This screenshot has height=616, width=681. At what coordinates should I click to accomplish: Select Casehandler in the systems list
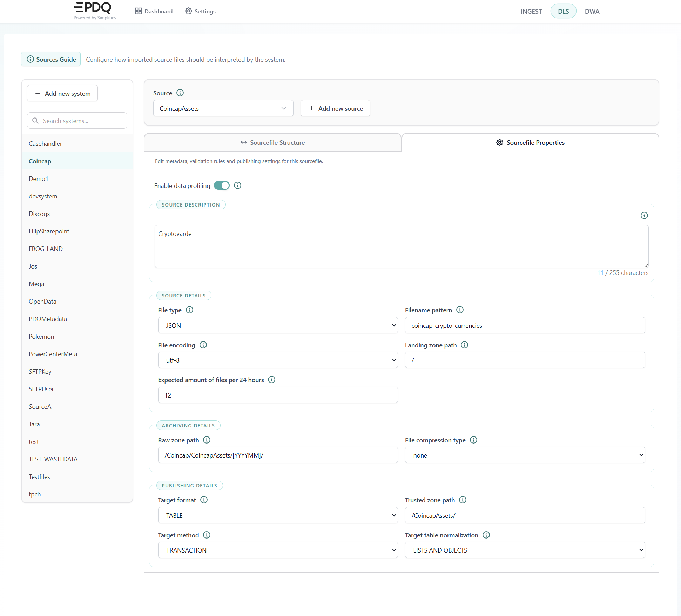77,143
